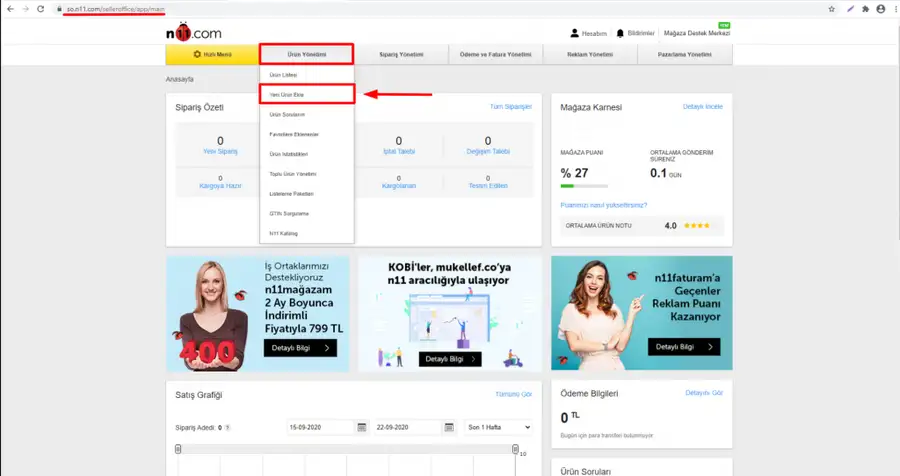900x476 pixels.
Task: Click the Anasayfa breadcrumb
Action: click(x=180, y=79)
